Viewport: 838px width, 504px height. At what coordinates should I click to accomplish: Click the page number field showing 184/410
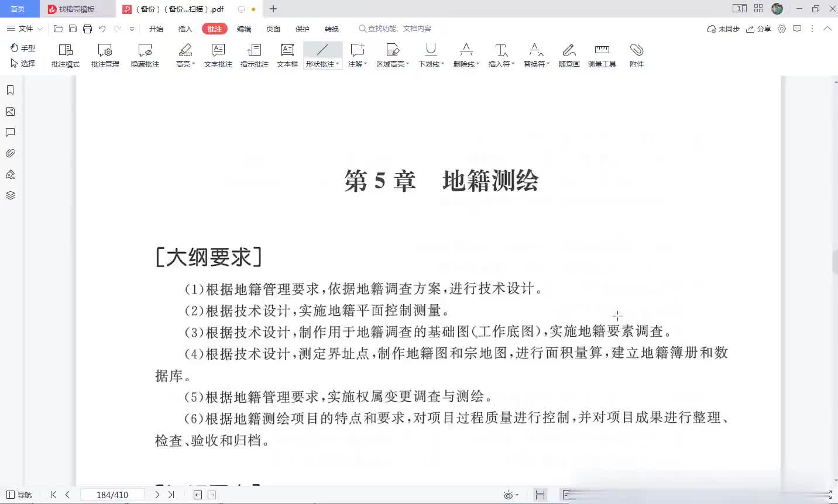tap(112, 495)
